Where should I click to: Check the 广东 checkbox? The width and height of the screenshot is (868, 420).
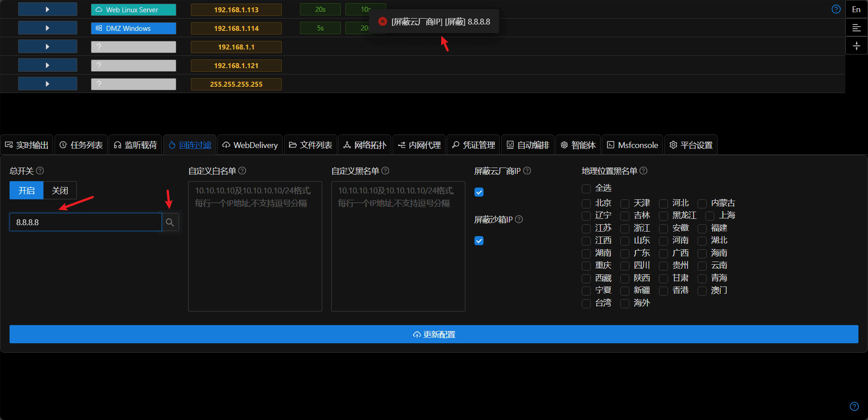pos(625,253)
